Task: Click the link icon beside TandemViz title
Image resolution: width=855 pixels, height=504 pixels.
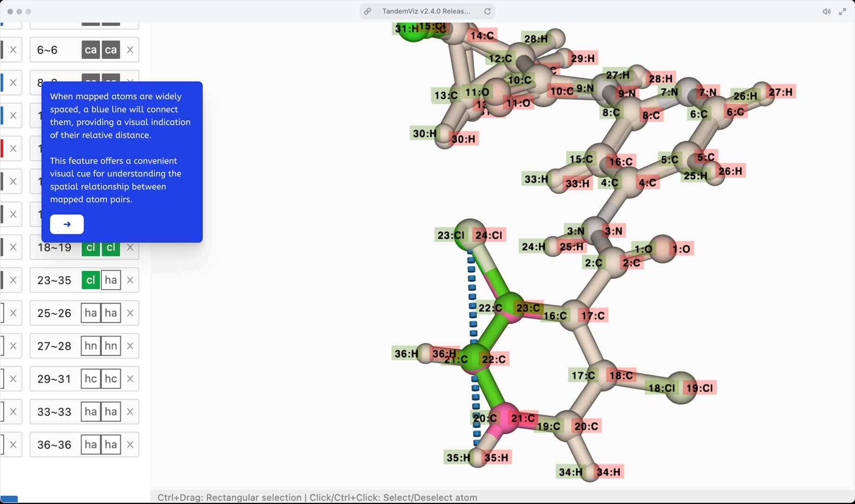Action: pyautogui.click(x=368, y=11)
